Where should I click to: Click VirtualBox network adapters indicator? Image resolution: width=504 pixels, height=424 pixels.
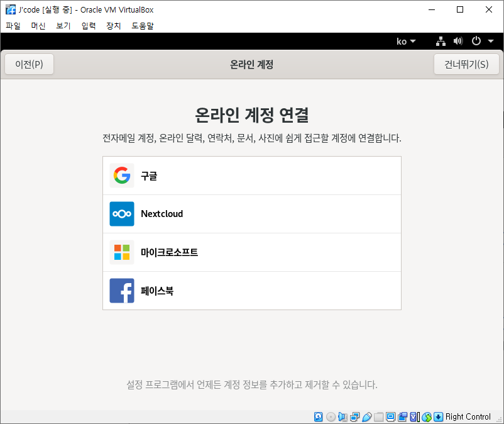pyautogui.click(x=355, y=417)
